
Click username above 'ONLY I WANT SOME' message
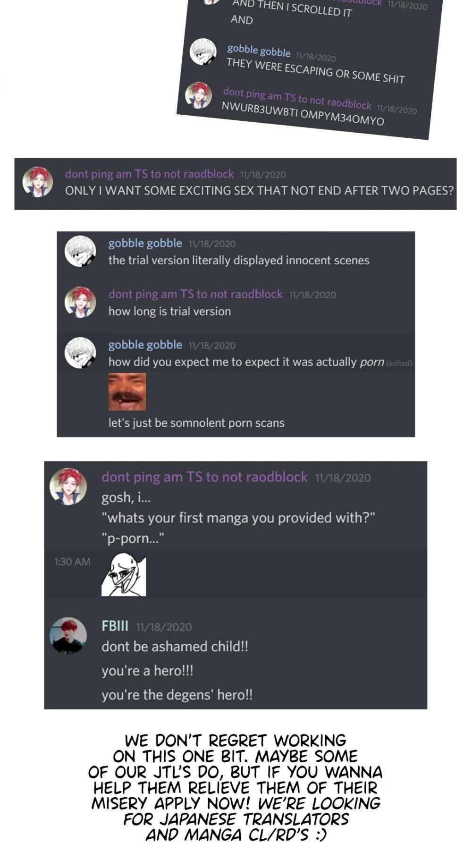click(149, 174)
